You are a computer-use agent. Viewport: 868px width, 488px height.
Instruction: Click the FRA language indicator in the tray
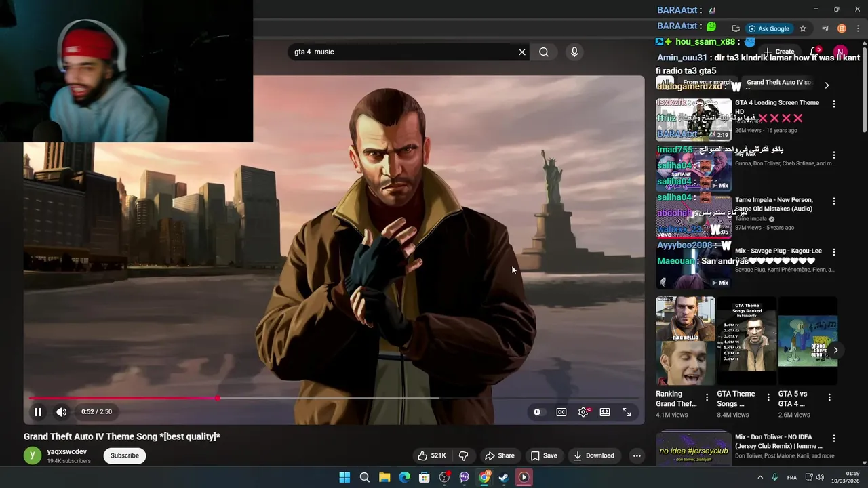tap(792, 477)
